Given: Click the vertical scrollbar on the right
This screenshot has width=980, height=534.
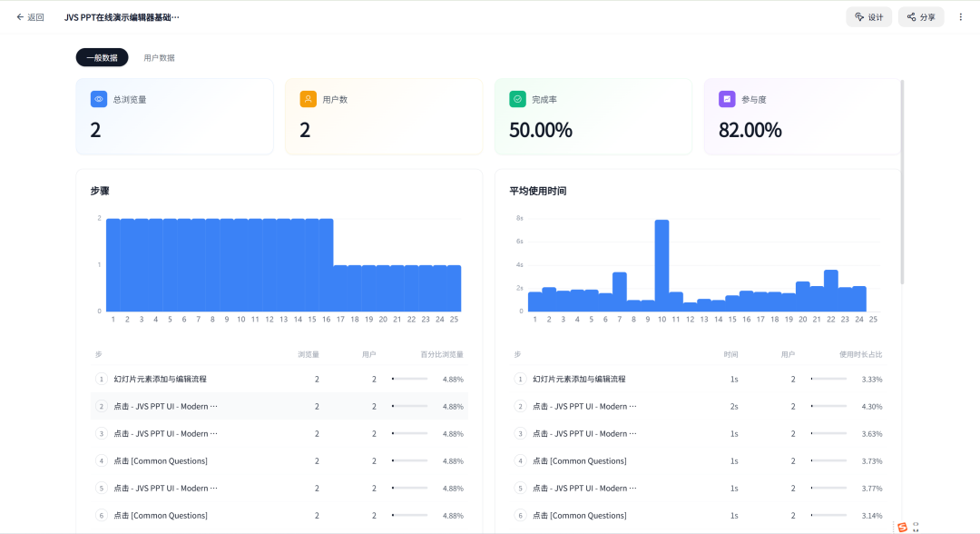Looking at the screenshot, I should [x=902, y=182].
